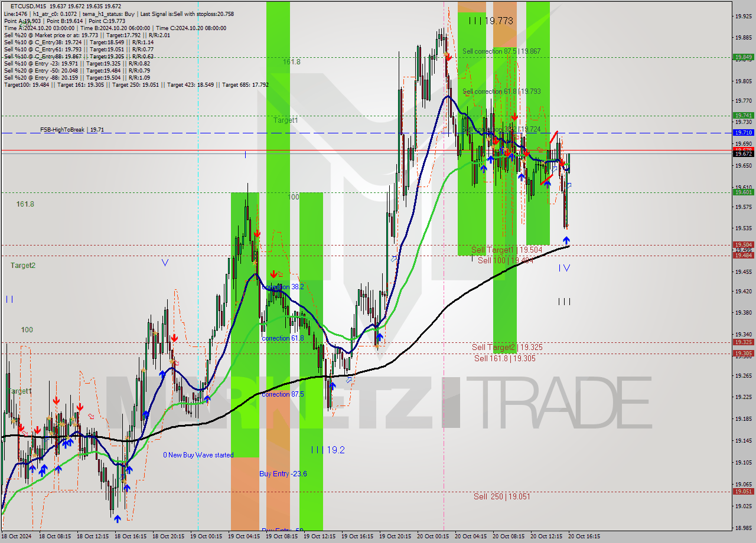The height and width of the screenshot is (543, 756).
Task: Select the 'Sell 161.8 | 19.305' label
Action: (505, 358)
